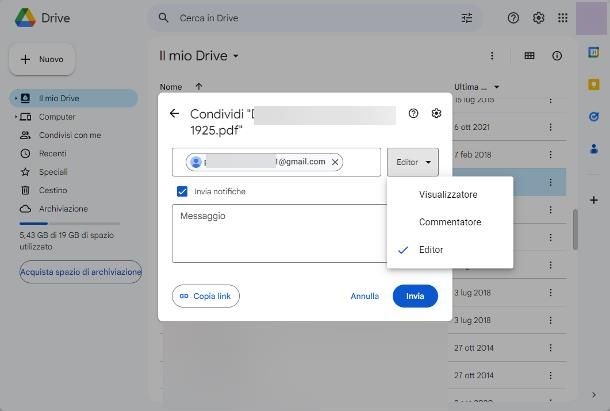Open the Keep side panel icon
This screenshot has width=610, height=411.
click(x=594, y=84)
